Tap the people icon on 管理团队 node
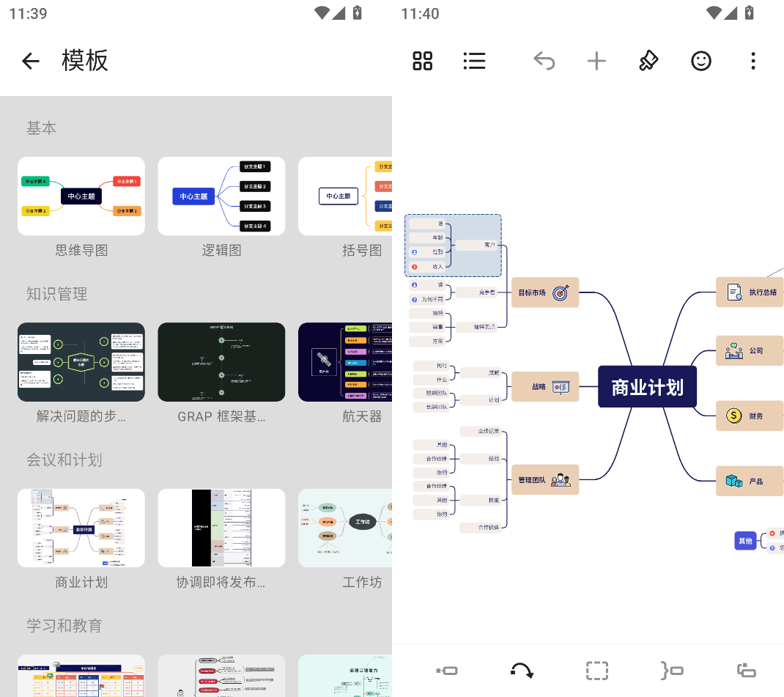This screenshot has height=697, width=784. tap(561, 480)
